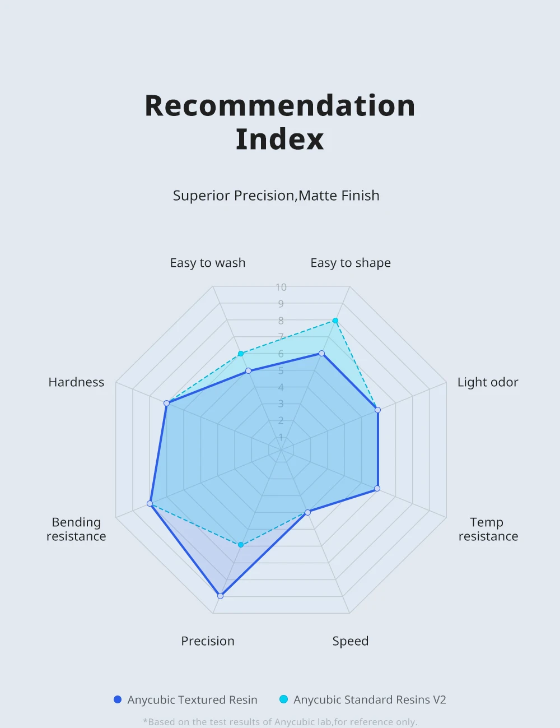
Task: Click the Standard Resins Easy to wash point
Action: [x=241, y=354]
